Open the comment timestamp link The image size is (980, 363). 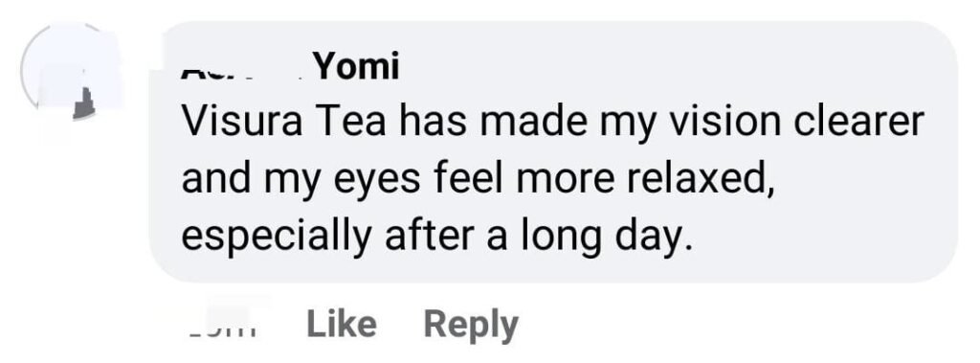tap(222, 326)
